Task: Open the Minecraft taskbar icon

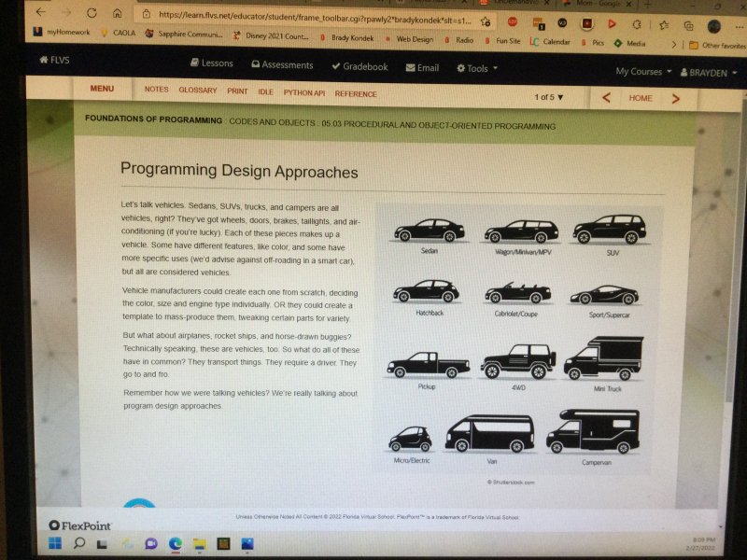Action: pos(223,543)
